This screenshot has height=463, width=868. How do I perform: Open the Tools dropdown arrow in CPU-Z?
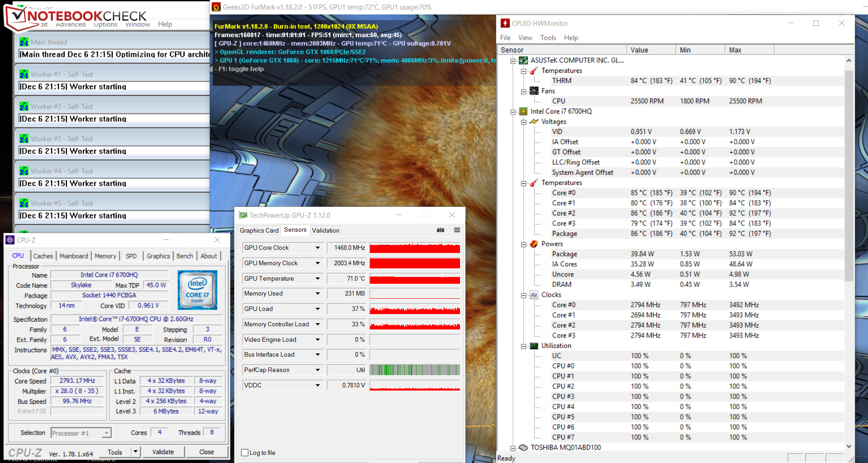(135, 452)
